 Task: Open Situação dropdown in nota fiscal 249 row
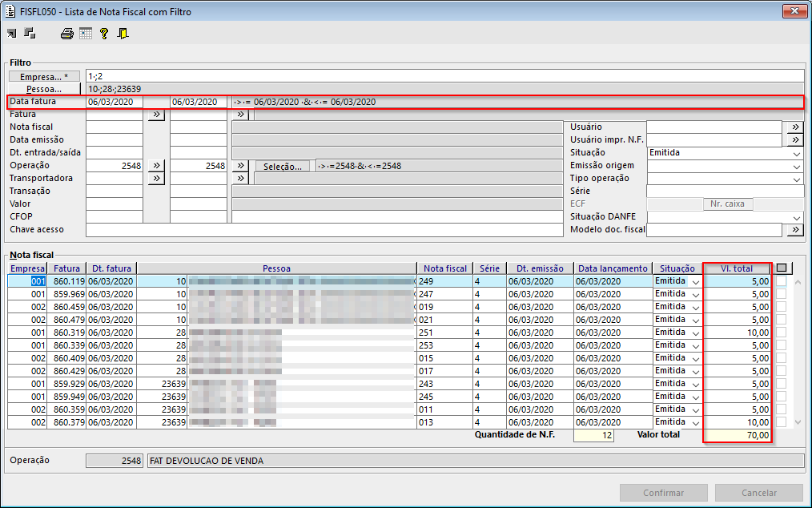click(695, 281)
